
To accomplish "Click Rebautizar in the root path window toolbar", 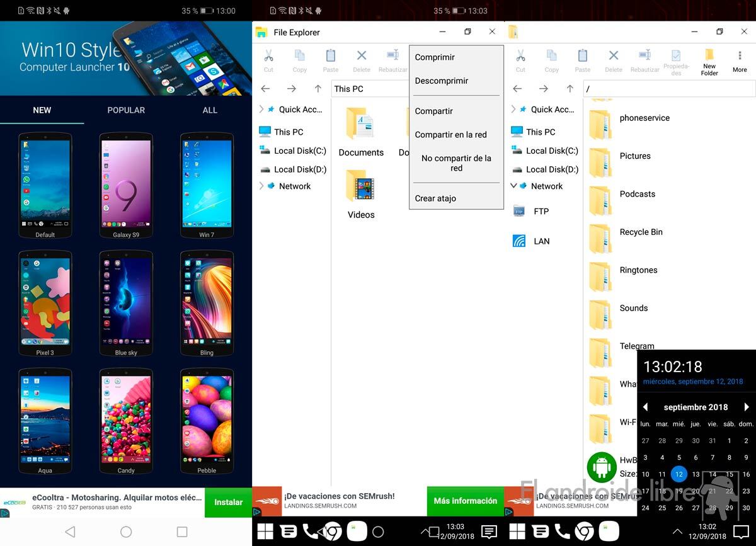I will point(644,60).
